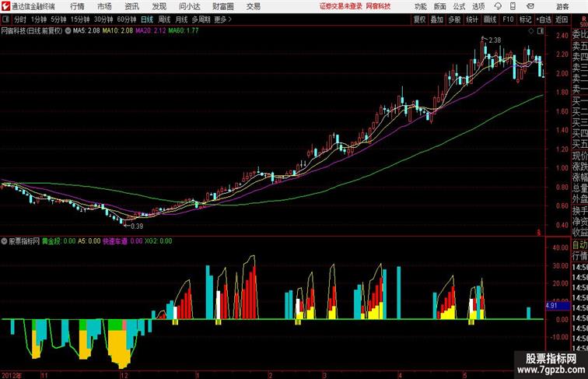Click the 2.38 high price marker
The image size is (588, 379).
click(495, 40)
